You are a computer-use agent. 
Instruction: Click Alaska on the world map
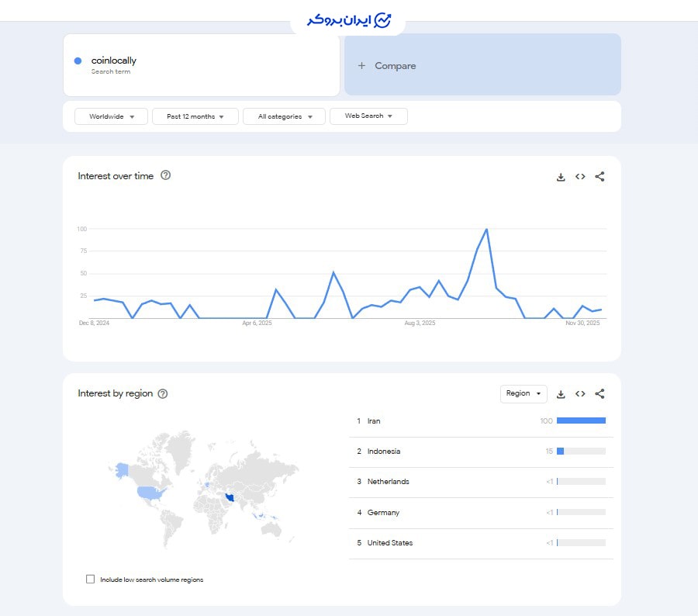[x=122, y=470]
